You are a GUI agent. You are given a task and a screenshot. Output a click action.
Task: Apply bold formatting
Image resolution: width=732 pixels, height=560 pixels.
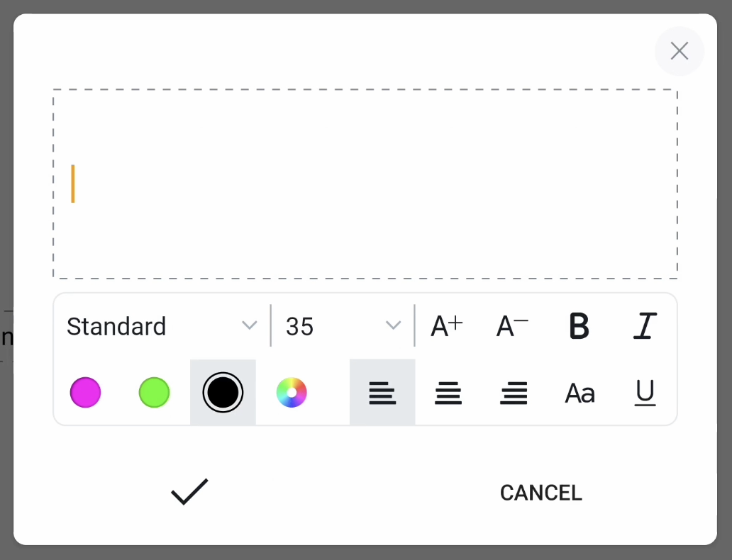click(579, 326)
